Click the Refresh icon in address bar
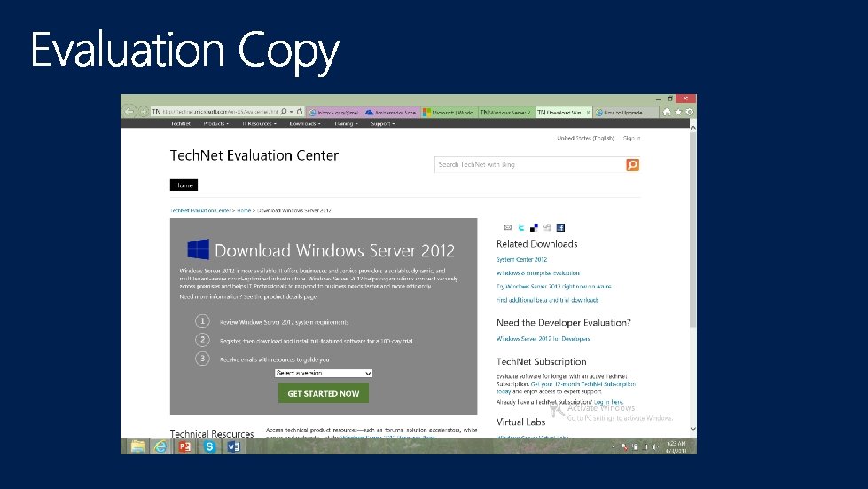Viewport: 868px width, 489px height. pos(300,112)
